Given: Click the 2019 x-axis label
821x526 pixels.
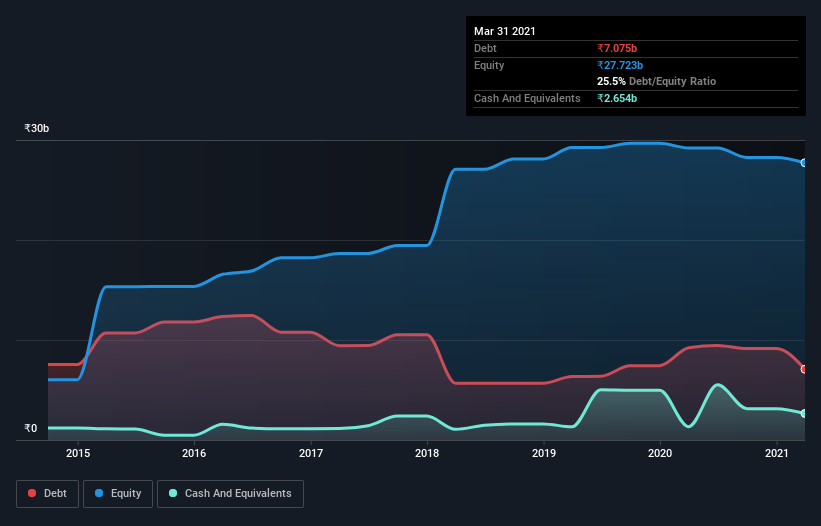Looking at the screenshot, I should (544, 453).
